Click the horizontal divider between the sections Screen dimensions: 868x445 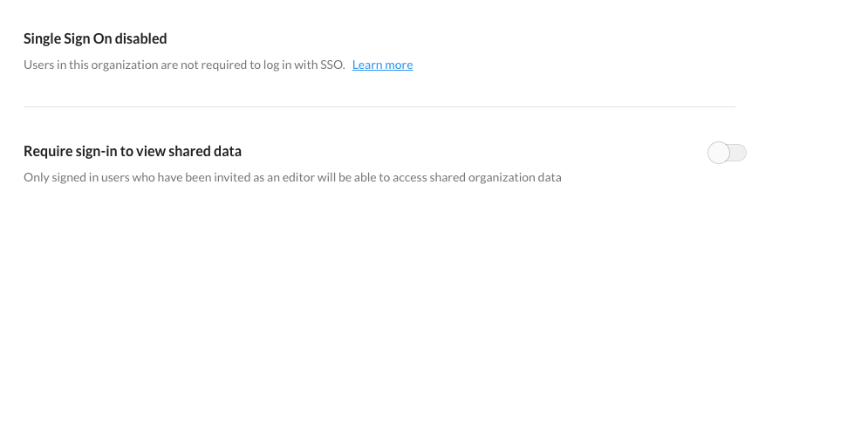[x=379, y=106]
